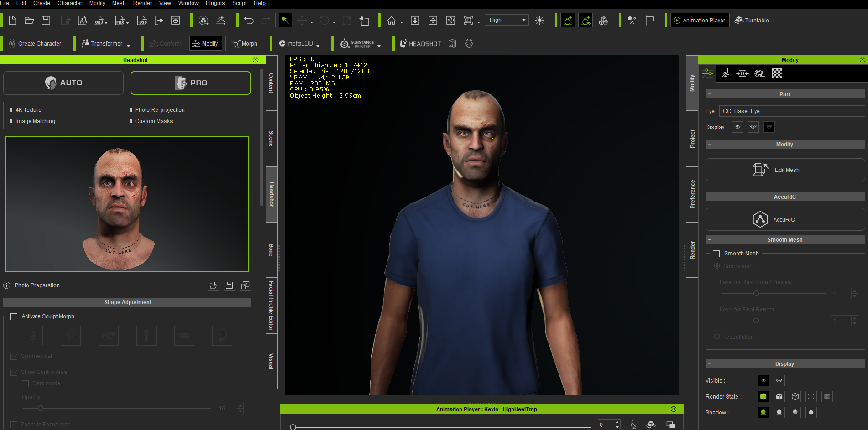Select the wireframe cube Render State option
This screenshot has height=430, width=868.
pyautogui.click(x=795, y=397)
